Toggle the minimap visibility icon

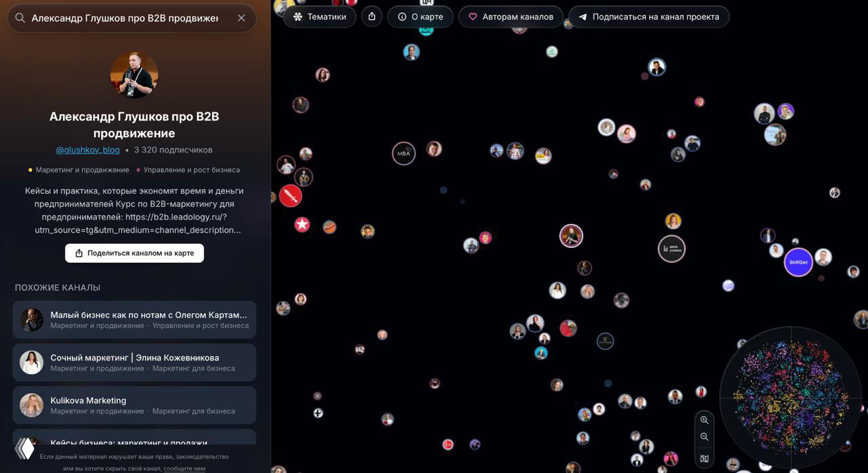click(x=704, y=459)
